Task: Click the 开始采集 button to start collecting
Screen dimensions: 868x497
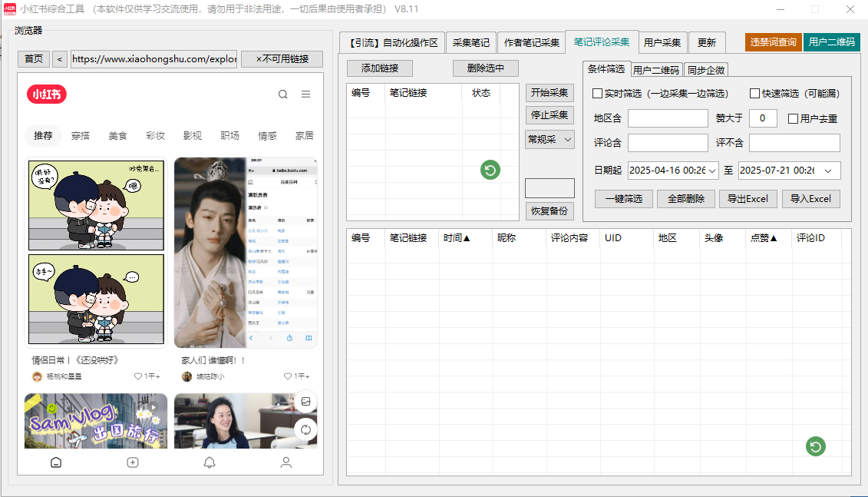Action: pyautogui.click(x=549, y=93)
